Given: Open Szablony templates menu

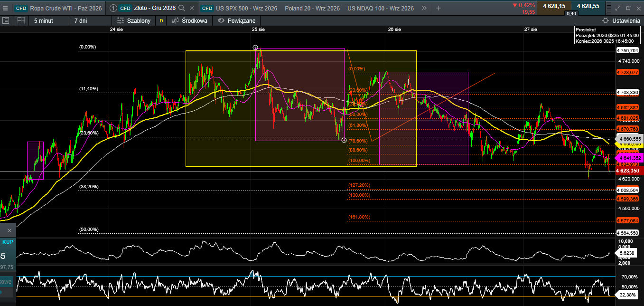Looking at the screenshot, I should pos(134,20).
